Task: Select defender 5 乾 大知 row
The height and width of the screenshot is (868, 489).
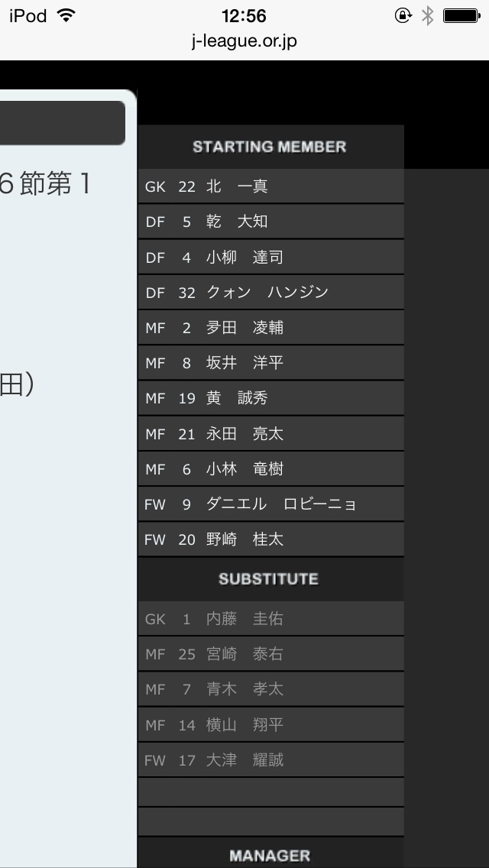Action: point(270,222)
